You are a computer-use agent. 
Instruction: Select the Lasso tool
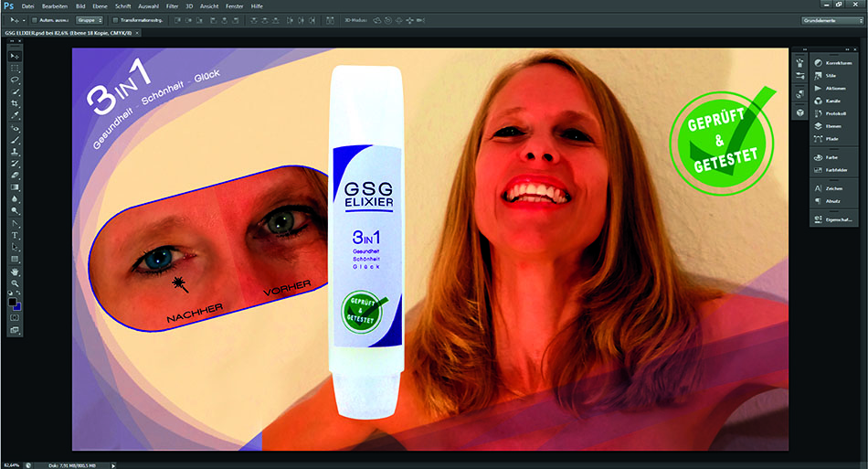pyautogui.click(x=15, y=80)
